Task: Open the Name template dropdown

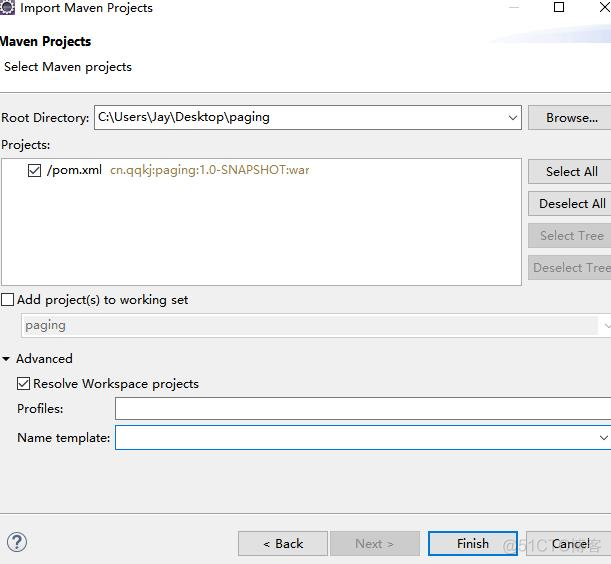Action: tap(604, 438)
